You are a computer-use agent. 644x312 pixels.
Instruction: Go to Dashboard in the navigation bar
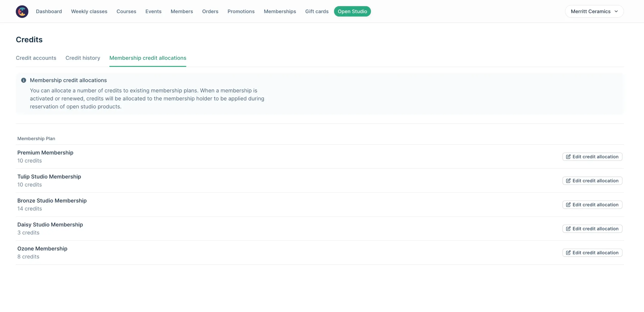[49, 11]
